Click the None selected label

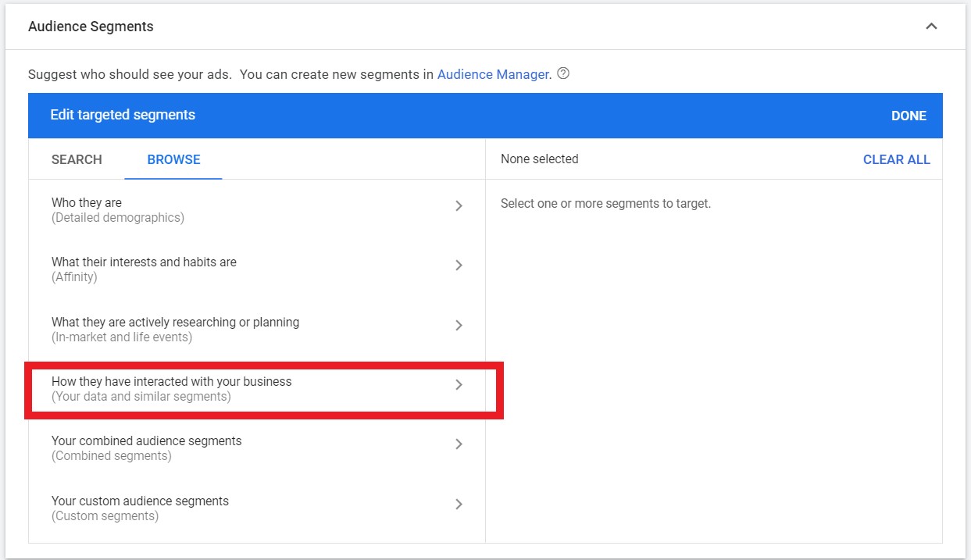(x=539, y=159)
